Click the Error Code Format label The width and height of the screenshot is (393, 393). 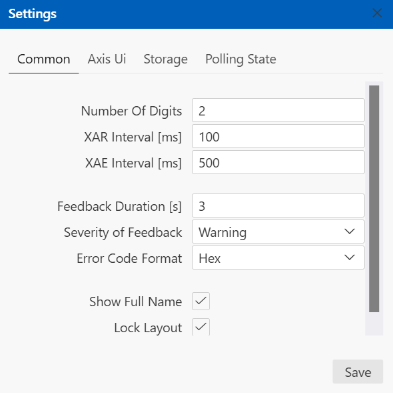[x=129, y=258]
